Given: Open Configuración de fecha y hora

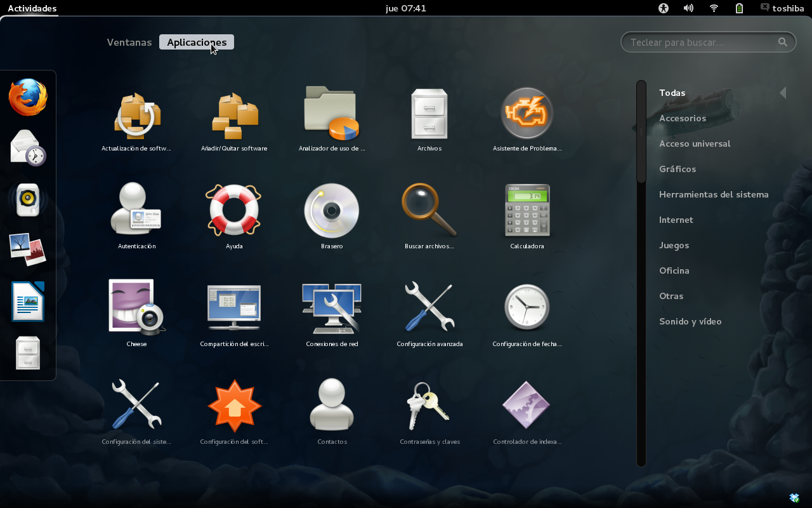Looking at the screenshot, I should click(x=527, y=308).
